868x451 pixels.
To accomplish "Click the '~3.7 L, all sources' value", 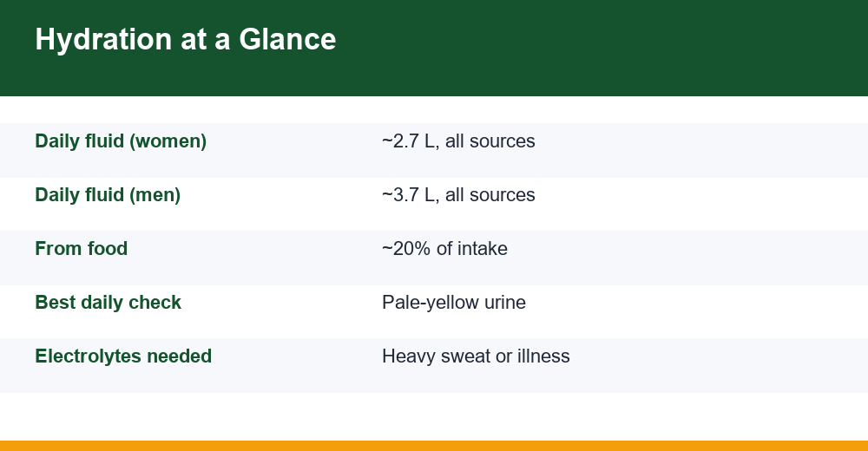I will click(458, 195).
